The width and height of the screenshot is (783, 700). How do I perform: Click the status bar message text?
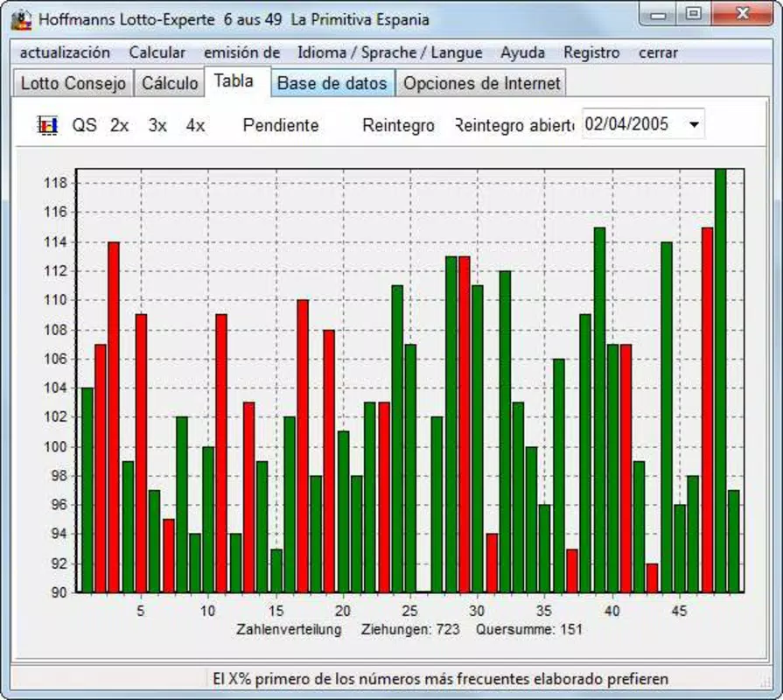pos(440,679)
